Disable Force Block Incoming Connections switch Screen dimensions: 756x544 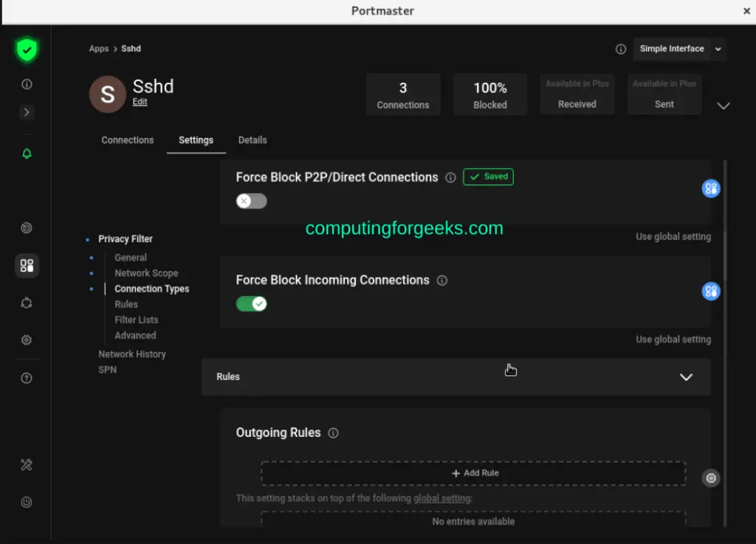(251, 303)
